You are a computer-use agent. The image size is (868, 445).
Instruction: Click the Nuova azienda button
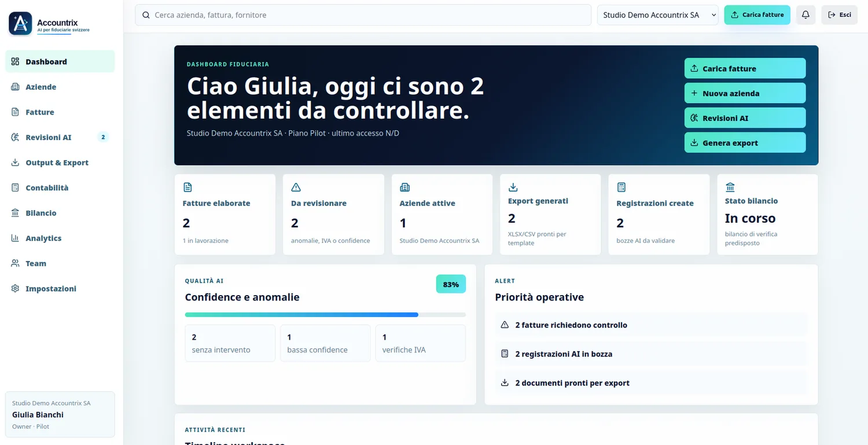tap(745, 93)
